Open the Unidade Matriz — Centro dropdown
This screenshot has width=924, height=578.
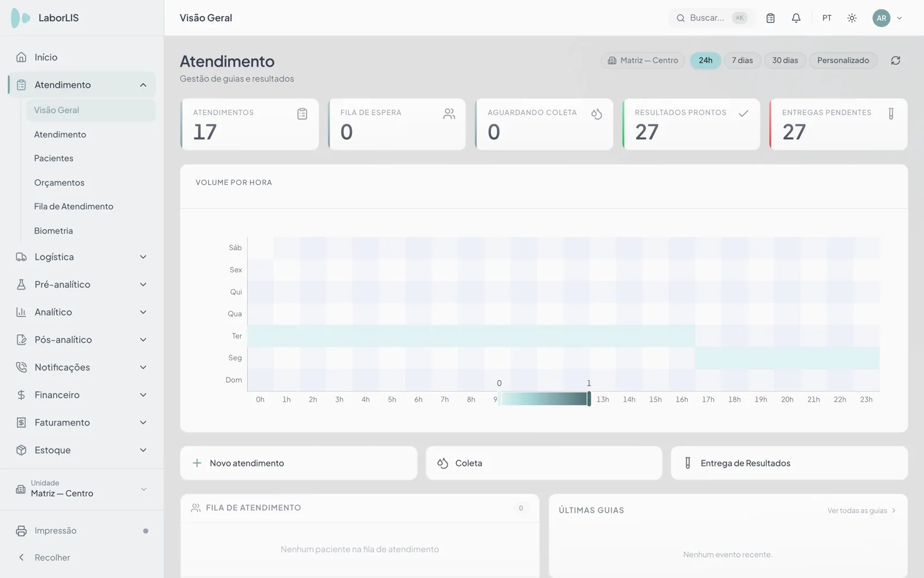82,489
